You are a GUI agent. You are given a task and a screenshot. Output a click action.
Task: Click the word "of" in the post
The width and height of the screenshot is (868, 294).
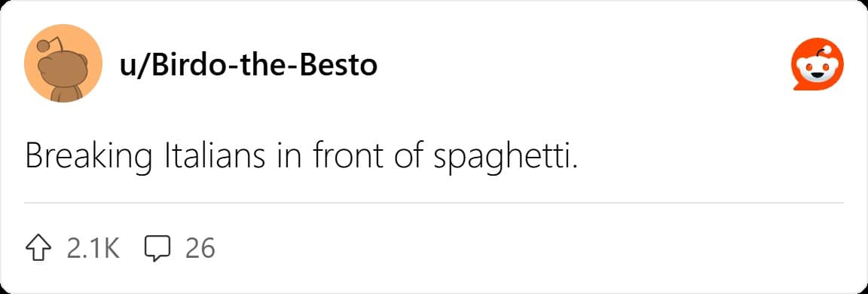click(x=408, y=158)
